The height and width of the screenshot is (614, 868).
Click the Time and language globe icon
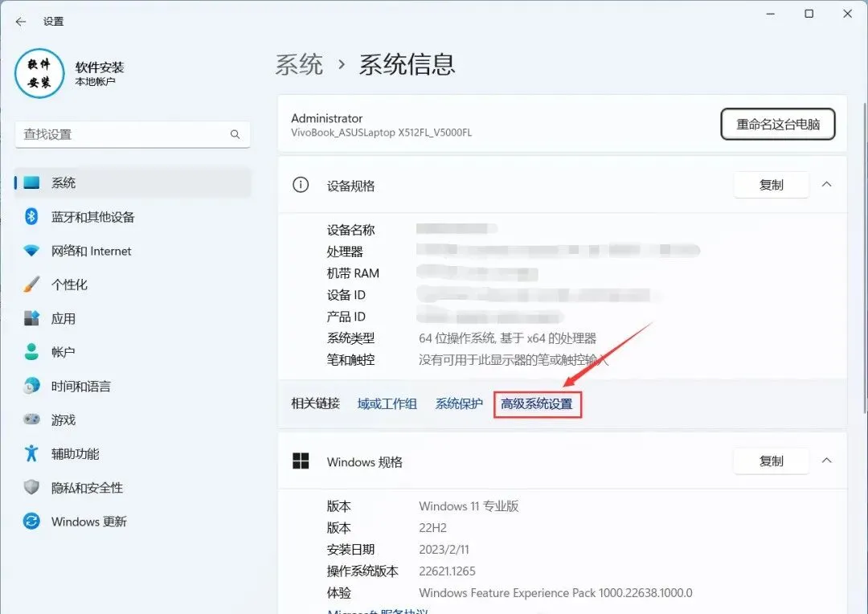pos(31,386)
